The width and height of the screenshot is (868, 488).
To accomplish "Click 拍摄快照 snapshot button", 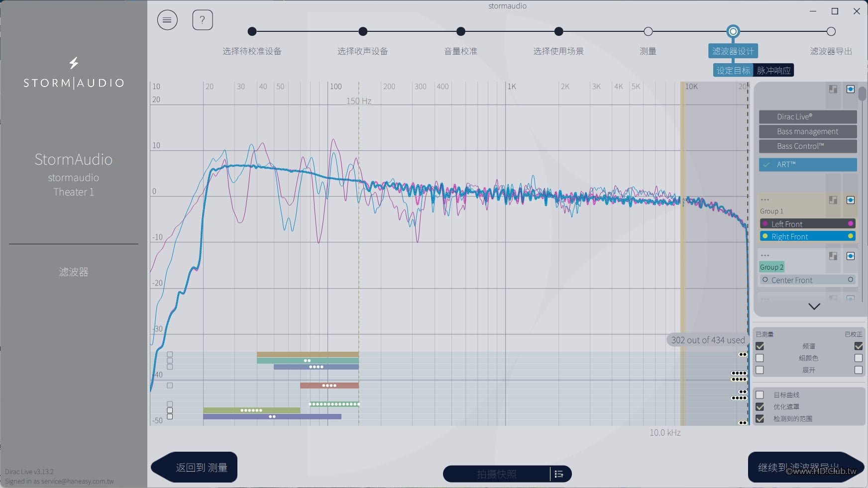I will 496,474.
